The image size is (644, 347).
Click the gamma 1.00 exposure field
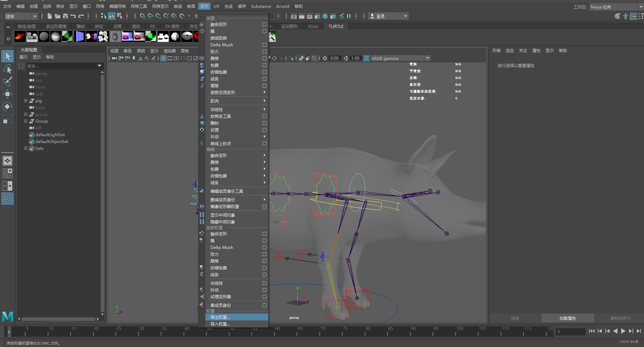[x=355, y=58]
